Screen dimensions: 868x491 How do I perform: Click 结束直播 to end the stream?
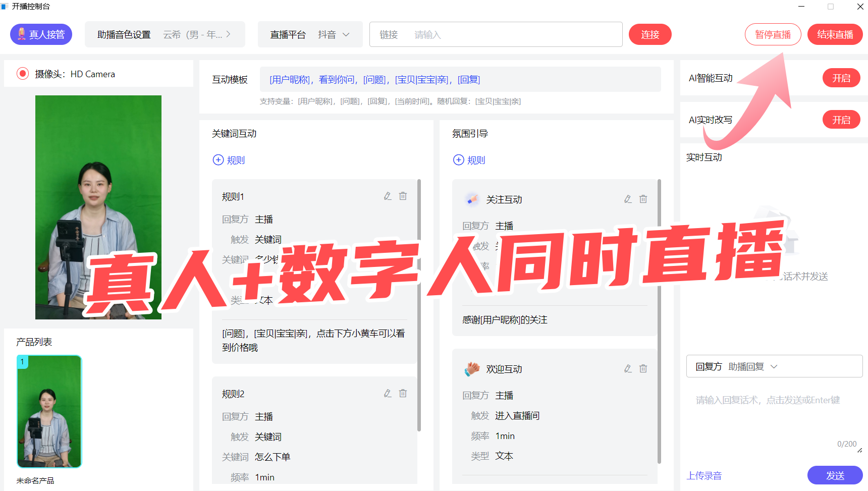click(x=835, y=34)
